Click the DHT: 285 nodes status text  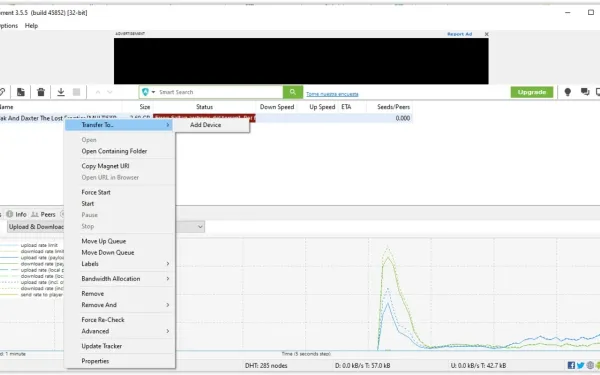pyautogui.click(x=266, y=365)
